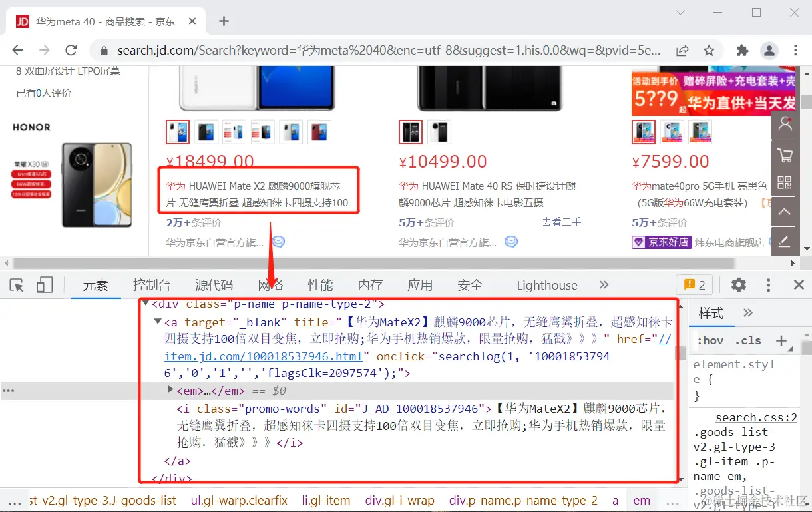Open the item.jd.com/100018537946.html href link
Screen dimensions: 812x512
coord(264,356)
